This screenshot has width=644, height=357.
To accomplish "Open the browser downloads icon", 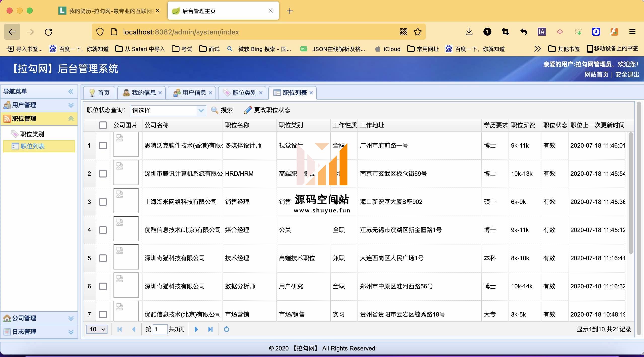I will click(x=469, y=32).
